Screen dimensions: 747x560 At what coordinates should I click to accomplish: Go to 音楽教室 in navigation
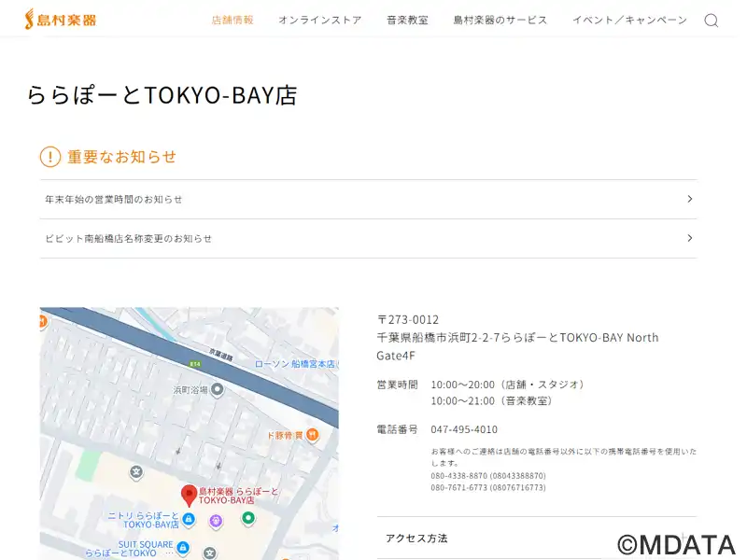pos(407,20)
